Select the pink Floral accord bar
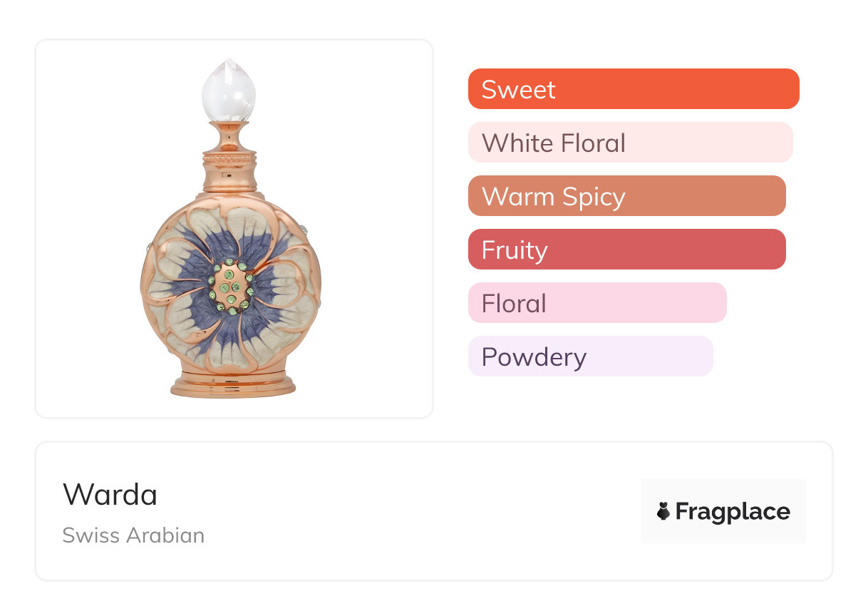The width and height of the screenshot is (868, 616). (x=597, y=303)
